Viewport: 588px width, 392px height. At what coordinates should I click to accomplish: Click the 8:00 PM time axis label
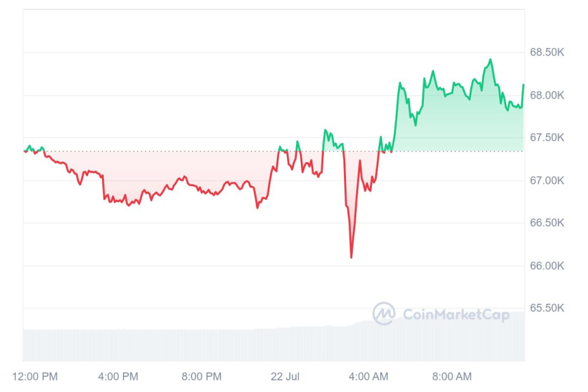202,376
